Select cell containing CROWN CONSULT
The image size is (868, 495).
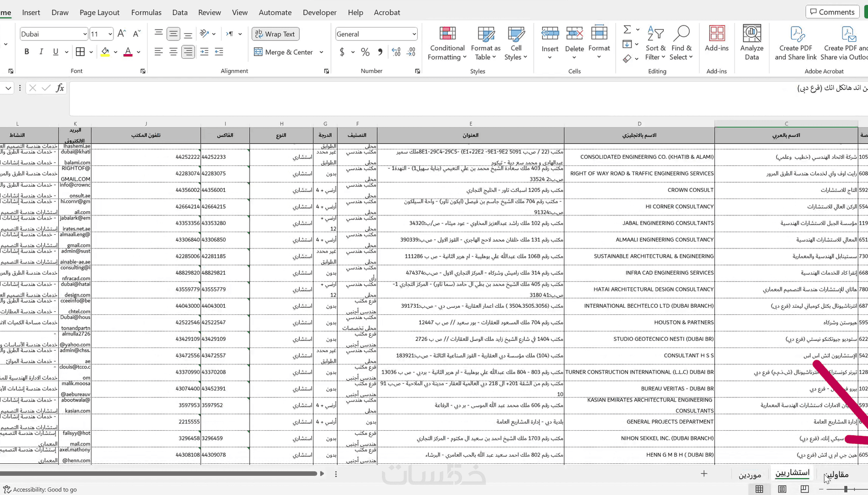point(639,190)
